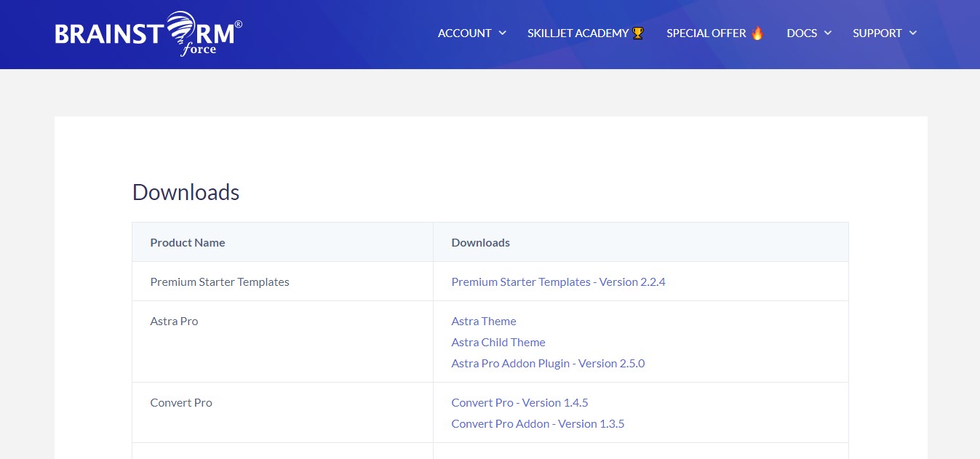Download Convert Pro Version 1.4.5

click(x=519, y=402)
